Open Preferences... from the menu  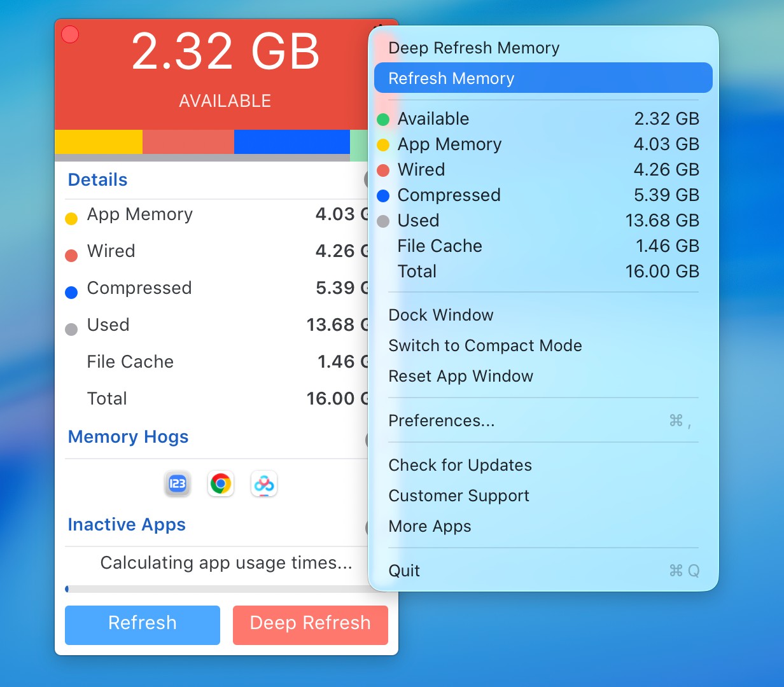click(442, 420)
